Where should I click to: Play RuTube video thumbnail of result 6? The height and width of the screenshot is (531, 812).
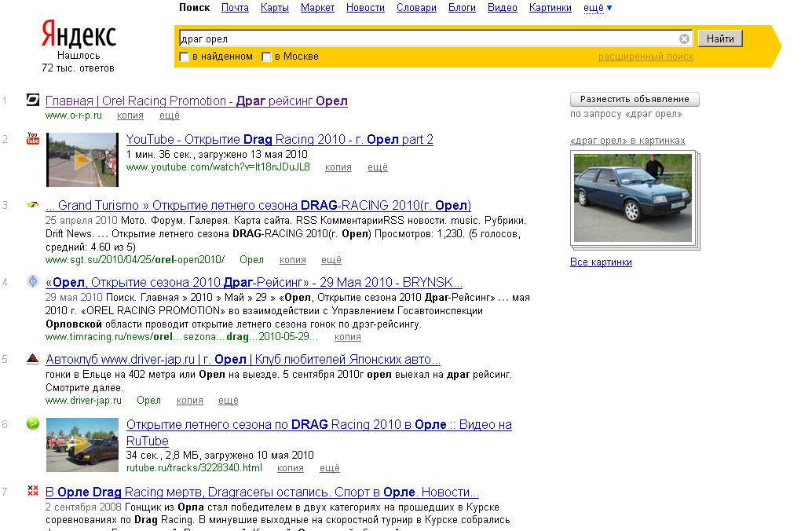(x=82, y=445)
